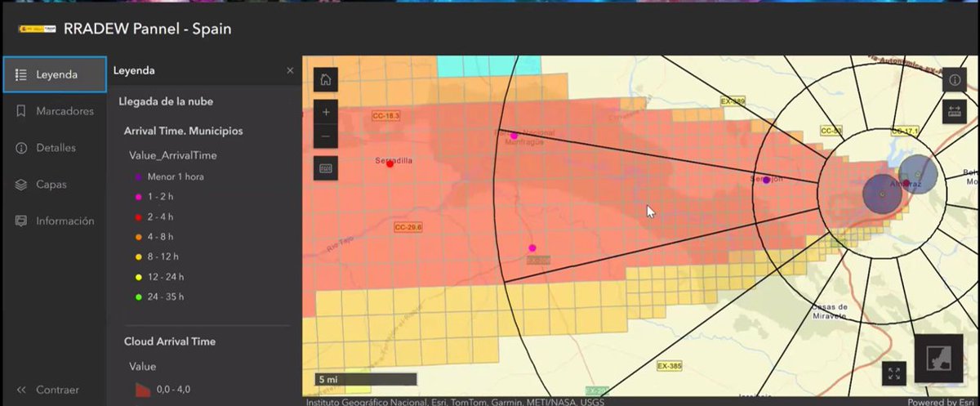Enter fullscreen map view
The height and width of the screenshot is (406, 980).
(894, 373)
